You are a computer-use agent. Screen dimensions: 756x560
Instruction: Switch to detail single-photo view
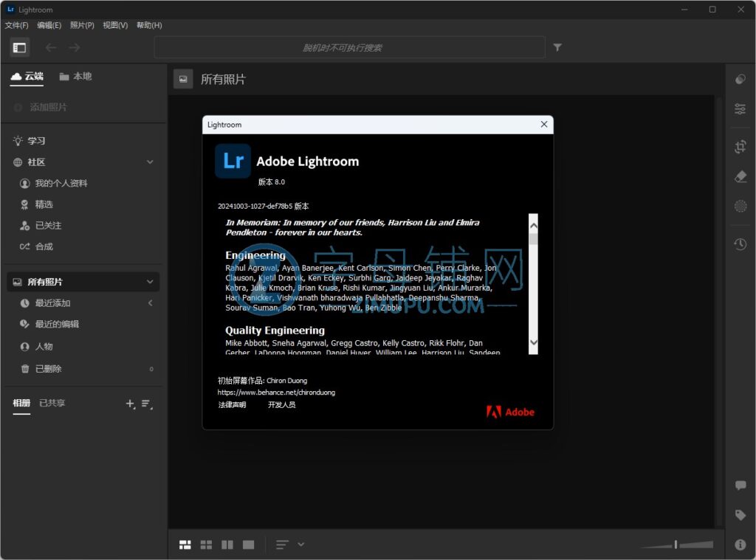(248, 545)
